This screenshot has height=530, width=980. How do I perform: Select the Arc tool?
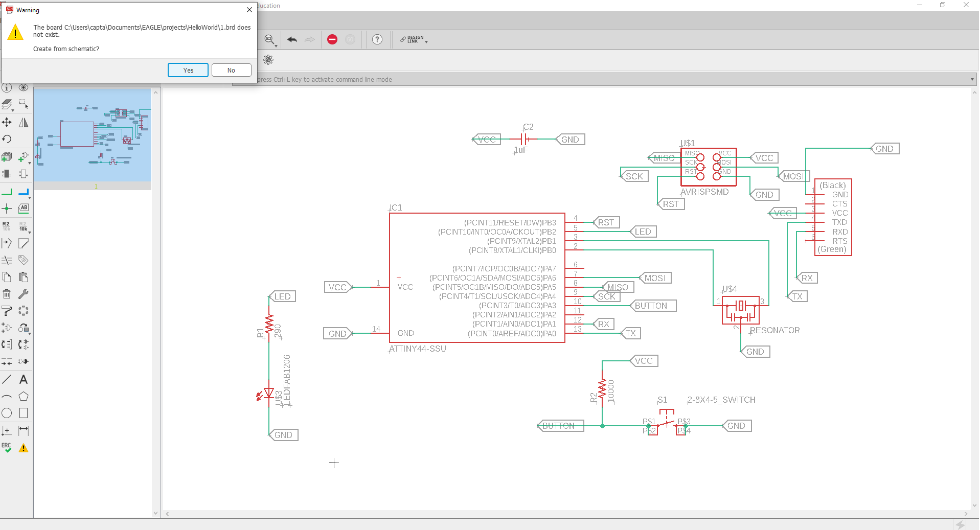click(x=7, y=397)
